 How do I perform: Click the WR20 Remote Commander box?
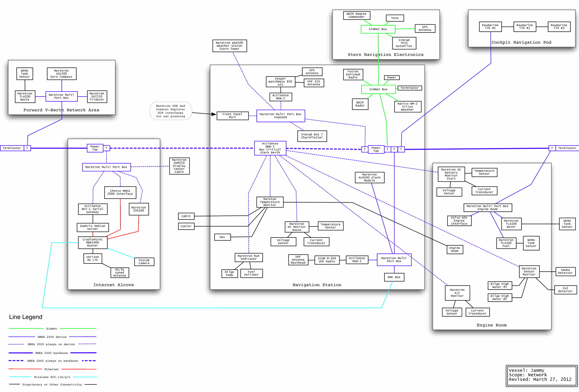(x=357, y=15)
